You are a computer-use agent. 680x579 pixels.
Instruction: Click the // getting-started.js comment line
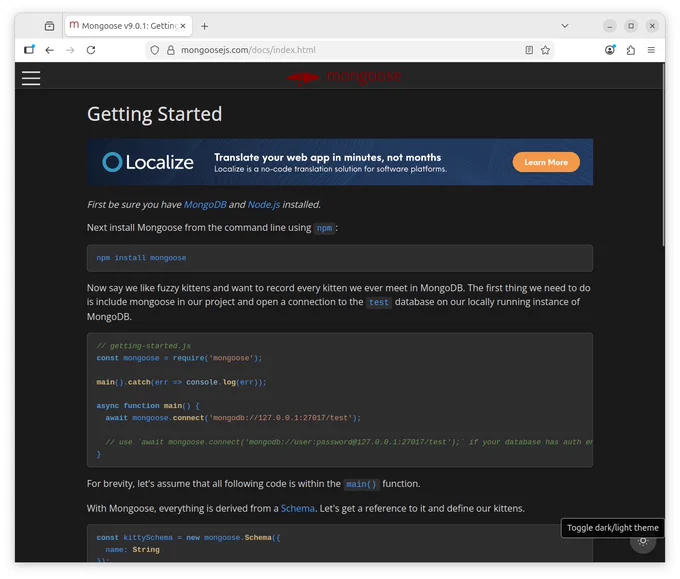[x=144, y=346]
